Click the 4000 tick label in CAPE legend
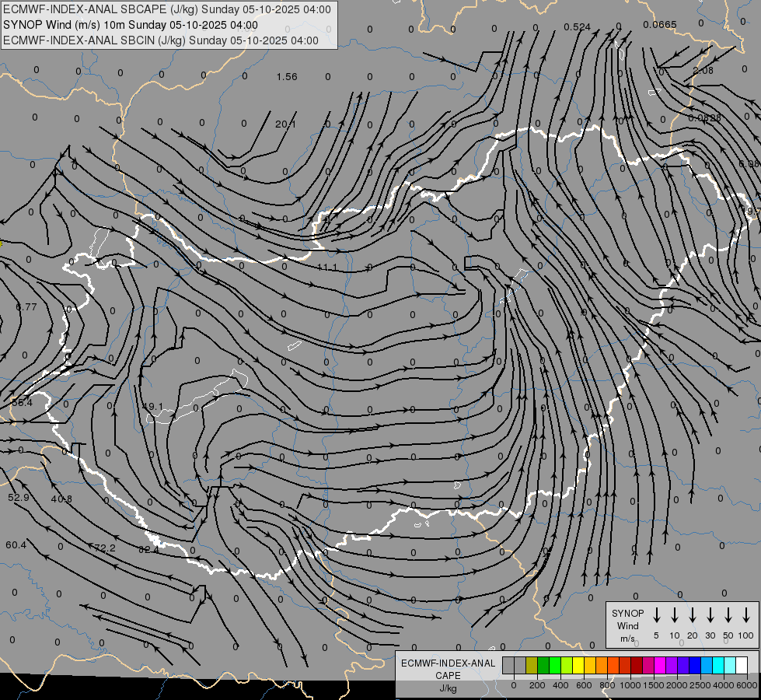761x700 pixels. point(724,685)
